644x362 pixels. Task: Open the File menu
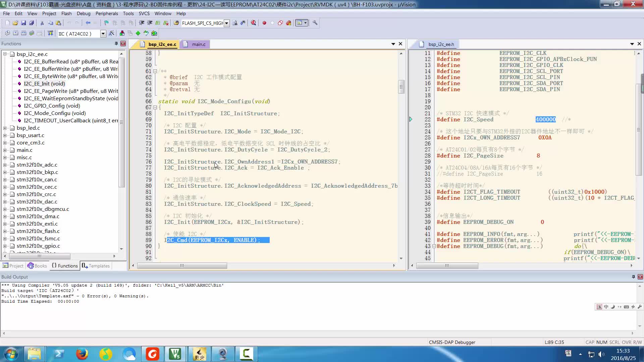(x=6, y=13)
